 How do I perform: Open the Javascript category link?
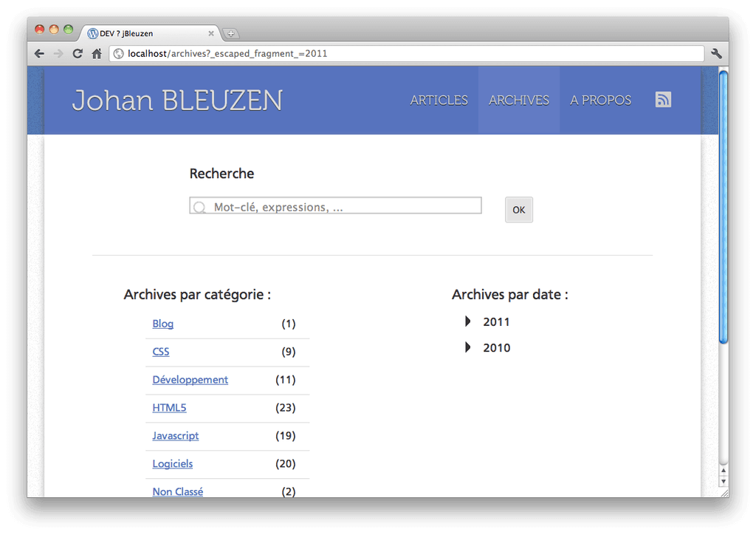pos(176,436)
